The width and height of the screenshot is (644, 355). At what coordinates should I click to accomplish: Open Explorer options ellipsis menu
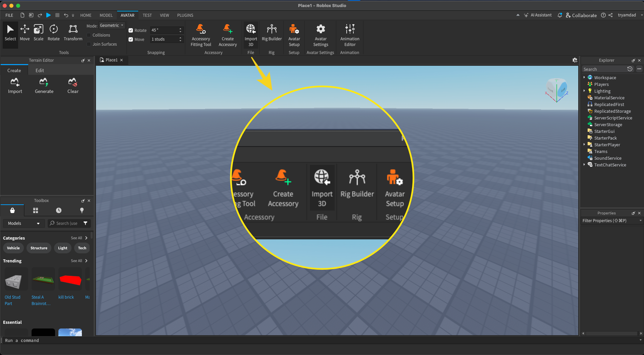tap(639, 69)
